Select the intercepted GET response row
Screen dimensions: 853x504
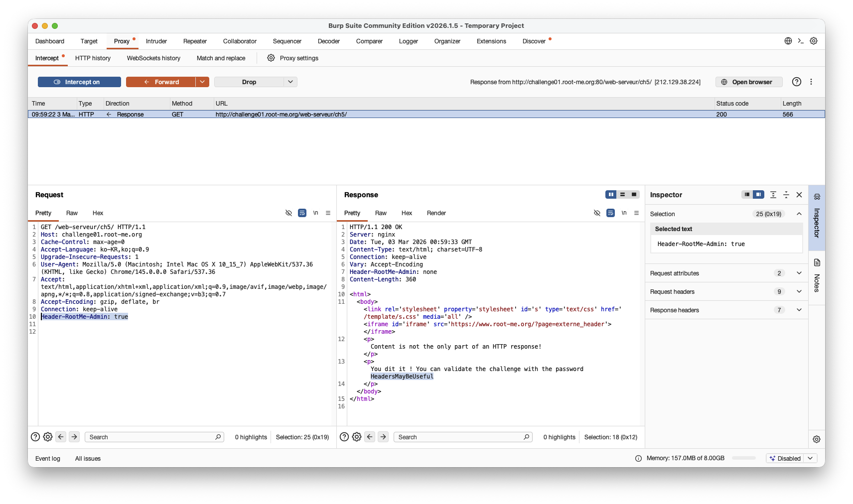[x=426, y=114]
